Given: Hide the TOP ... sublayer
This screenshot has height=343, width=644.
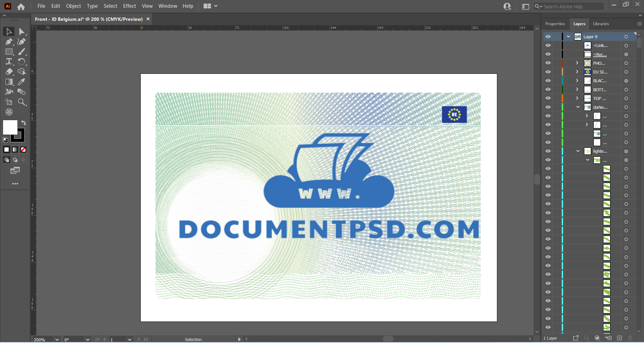Looking at the screenshot, I should coord(548,98).
